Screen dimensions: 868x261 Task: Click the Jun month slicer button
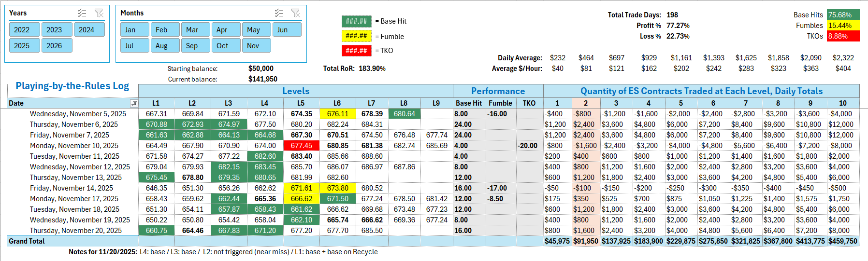[x=287, y=29]
